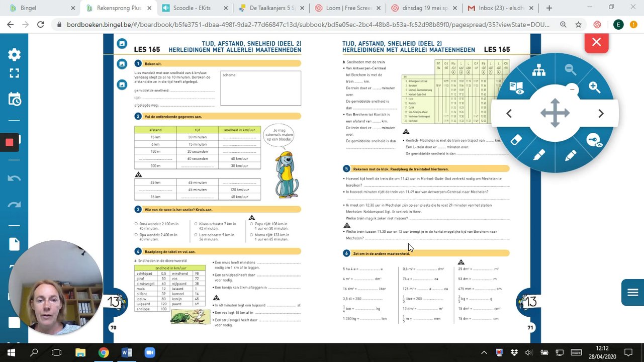Open a new browser tab

(x=549, y=8)
